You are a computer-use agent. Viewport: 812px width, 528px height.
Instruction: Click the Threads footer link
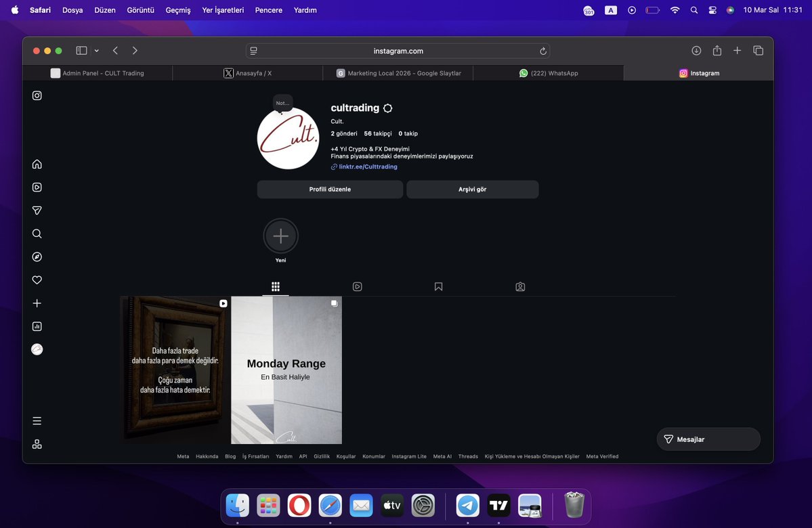(467, 456)
